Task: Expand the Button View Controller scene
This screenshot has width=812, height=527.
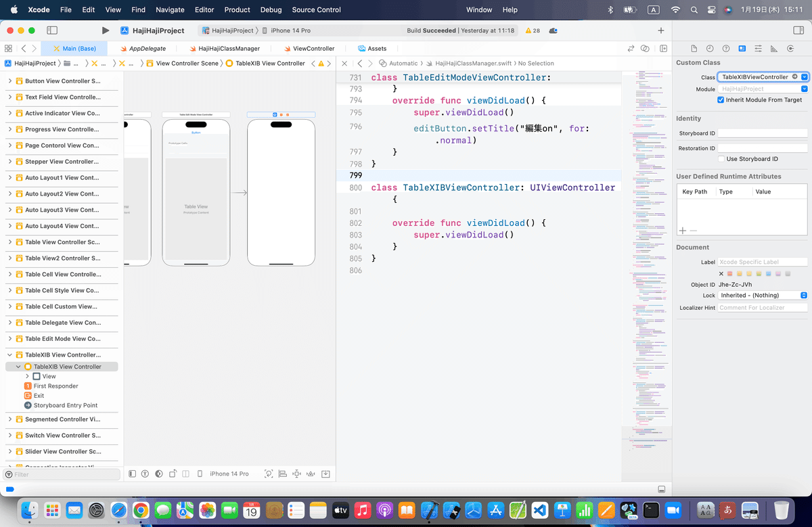Action: pyautogui.click(x=10, y=81)
